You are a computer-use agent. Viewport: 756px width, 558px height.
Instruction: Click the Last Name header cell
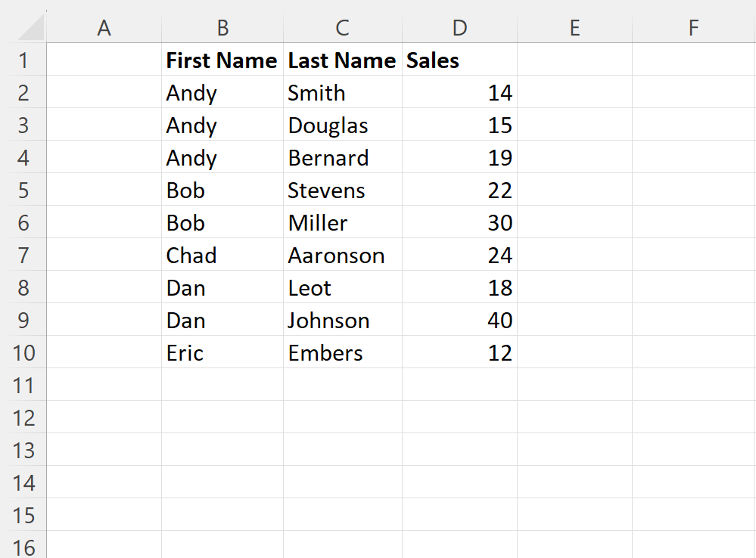coord(341,60)
